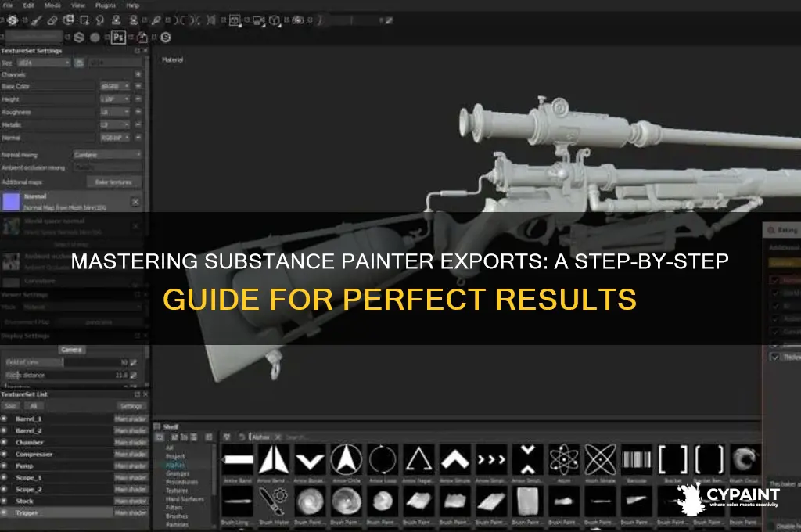This screenshot has width=801, height=532.
Task: Open the texture Size dropdown
Action: (44, 63)
